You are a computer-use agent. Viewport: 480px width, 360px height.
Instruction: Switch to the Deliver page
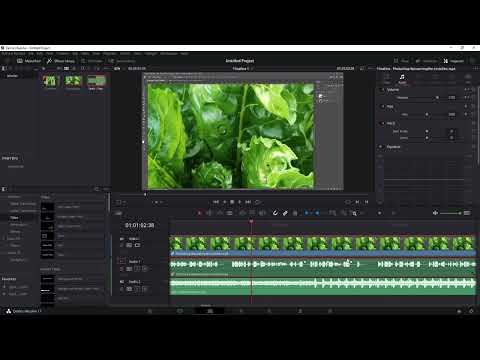pos(330,311)
